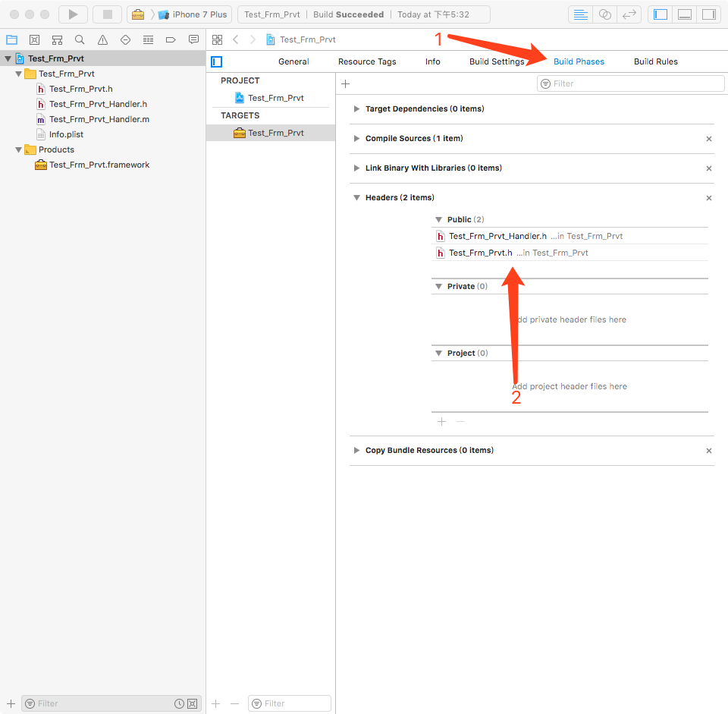Stop the running build
This screenshot has width=728, height=714.
click(x=107, y=14)
